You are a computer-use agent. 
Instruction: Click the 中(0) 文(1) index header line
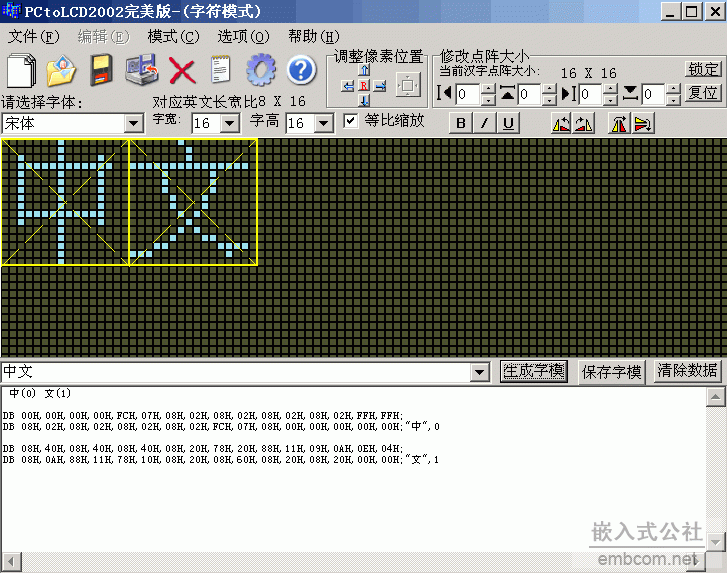[x=40, y=394]
